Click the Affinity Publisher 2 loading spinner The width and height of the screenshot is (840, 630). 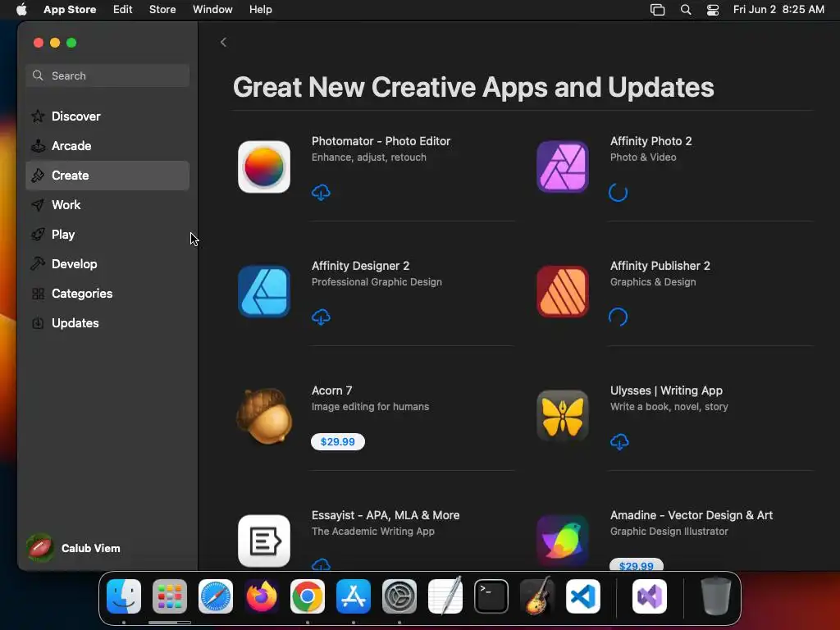click(x=619, y=317)
